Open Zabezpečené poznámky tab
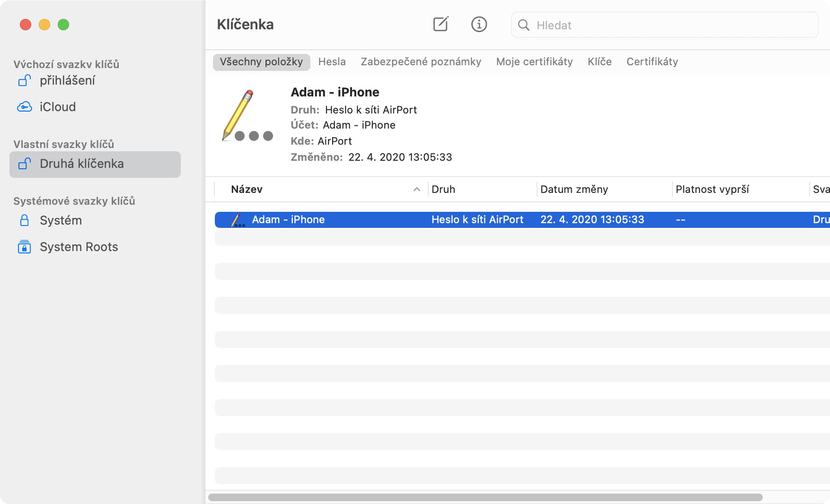This screenshot has width=830, height=504. [421, 62]
